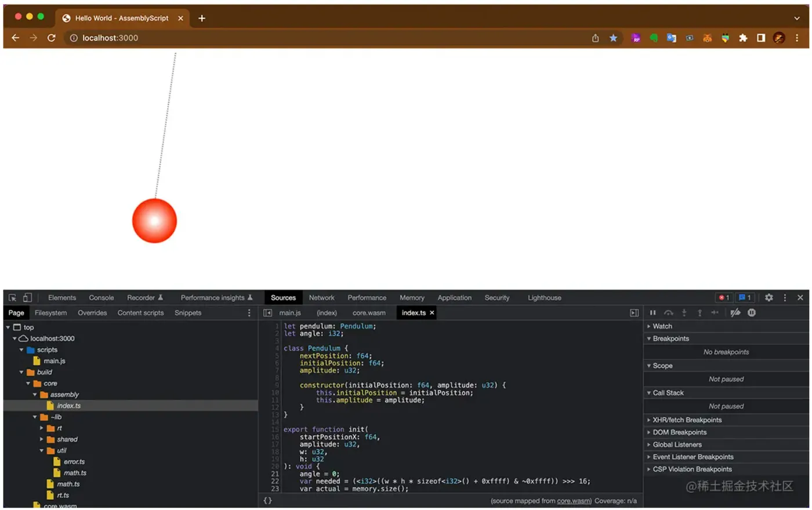Select main.js in the file tree

pyautogui.click(x=55, y=361)
